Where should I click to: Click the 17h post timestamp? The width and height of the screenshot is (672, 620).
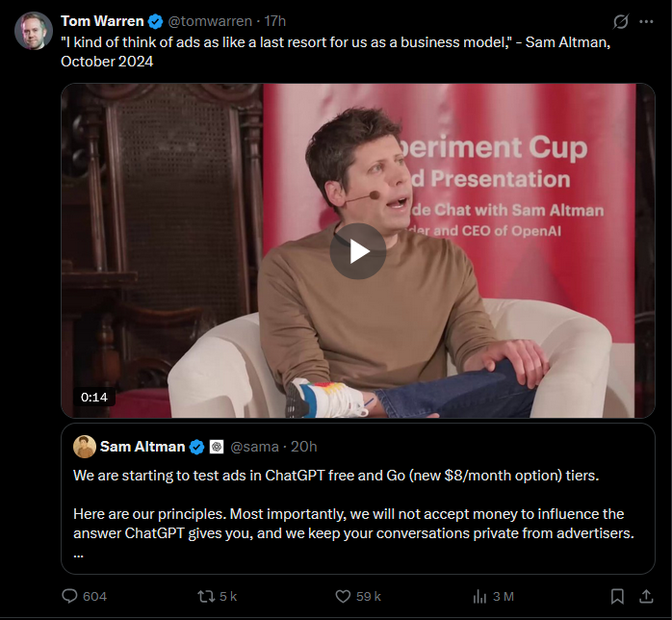click(275, 21)
